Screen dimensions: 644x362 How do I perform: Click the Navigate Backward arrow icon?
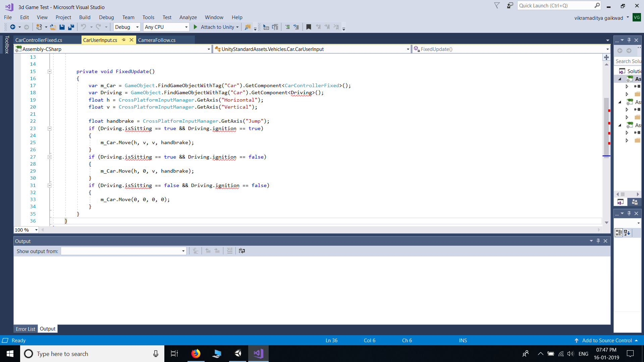point(13,27)
